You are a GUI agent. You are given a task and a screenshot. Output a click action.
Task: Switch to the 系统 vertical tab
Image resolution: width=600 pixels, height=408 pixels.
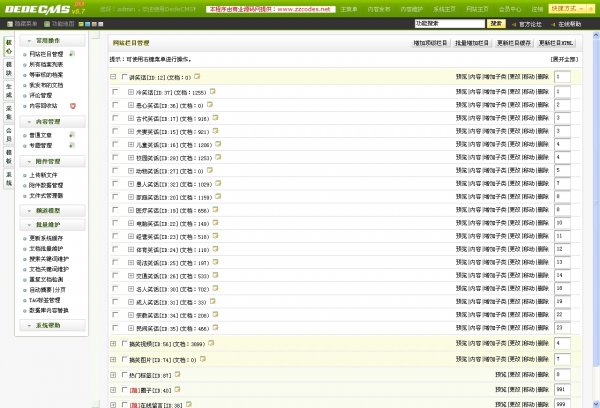click(x=9, y=179)
